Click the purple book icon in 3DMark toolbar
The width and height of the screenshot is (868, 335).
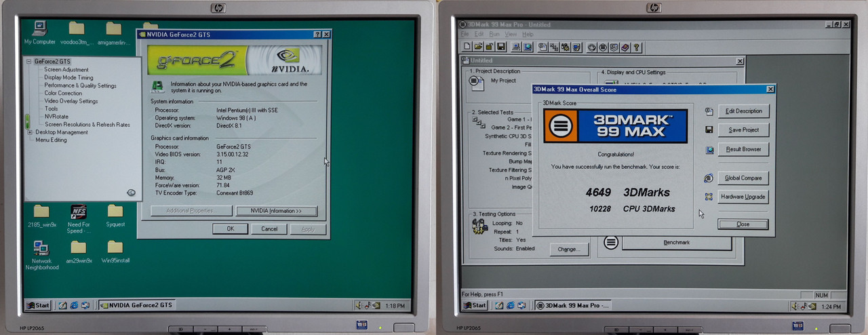[x=625, y=47]
